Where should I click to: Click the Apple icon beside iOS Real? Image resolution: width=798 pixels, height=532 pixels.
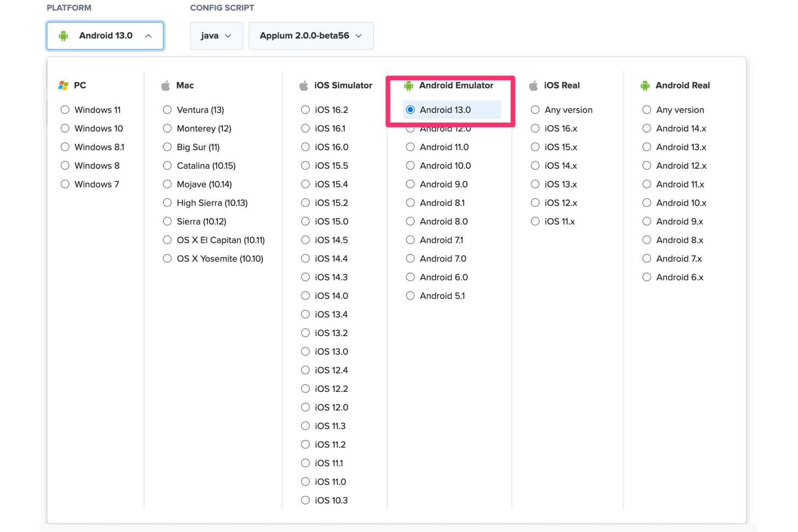[533, 85]
